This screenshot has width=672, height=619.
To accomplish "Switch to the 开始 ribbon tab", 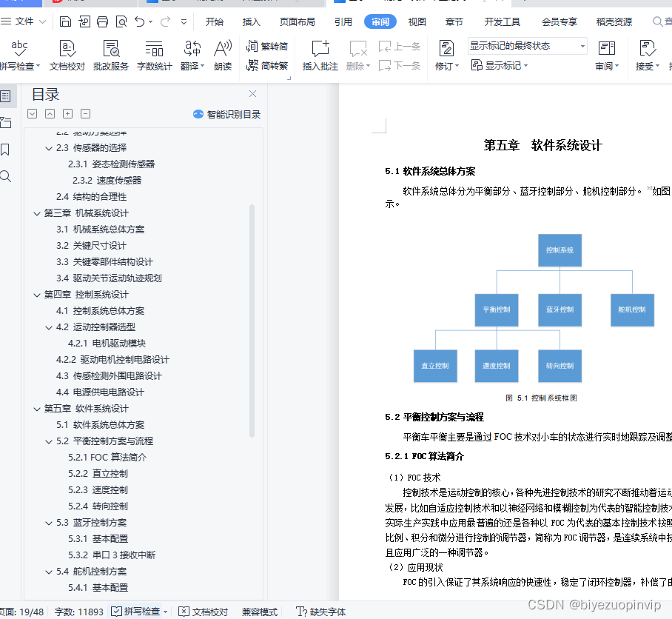I will (215, 22).
